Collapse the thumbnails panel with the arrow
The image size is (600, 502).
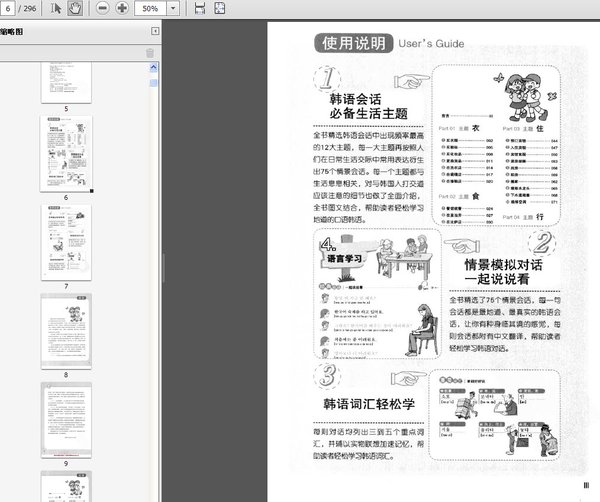pos(155,31)
